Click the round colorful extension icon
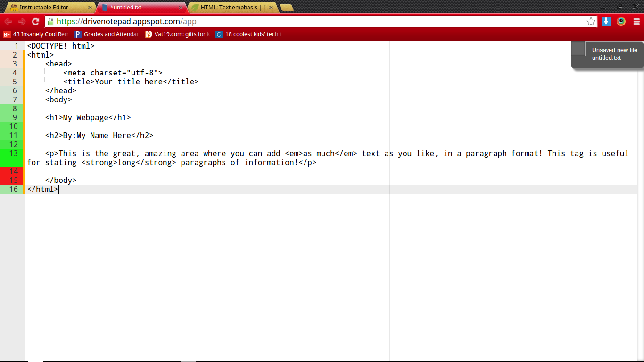The height and width of the screenshot is (362, 644). point(621,22)
